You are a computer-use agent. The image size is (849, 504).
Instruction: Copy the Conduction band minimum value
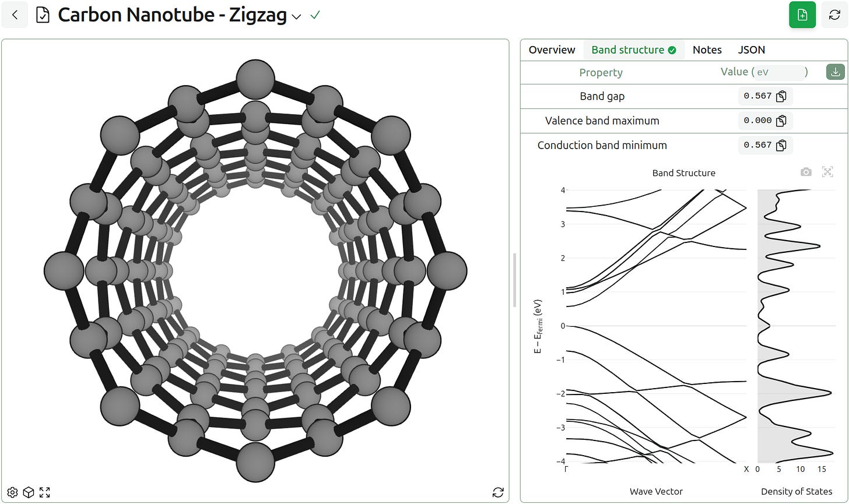point(781,145)
